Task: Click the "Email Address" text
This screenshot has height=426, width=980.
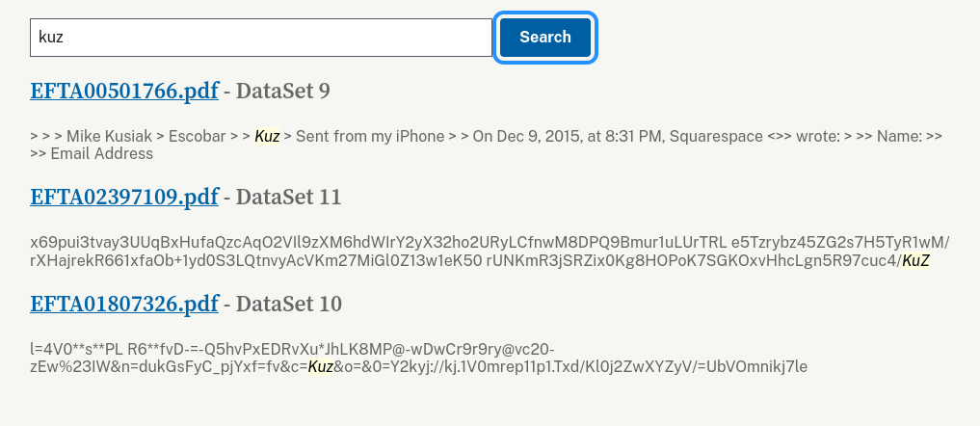Action: 101,154
